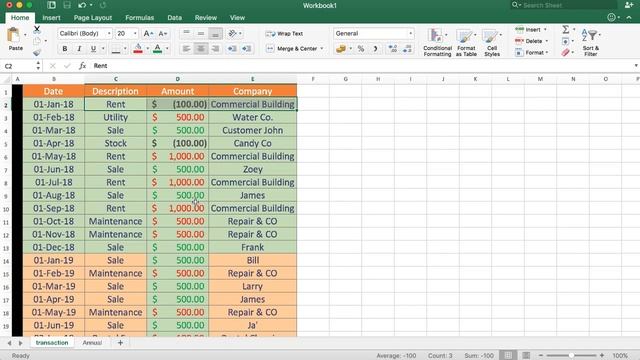Cut selection with scissors icon
Viewport: 640px width, 360px height.
(x=37, y=29)
